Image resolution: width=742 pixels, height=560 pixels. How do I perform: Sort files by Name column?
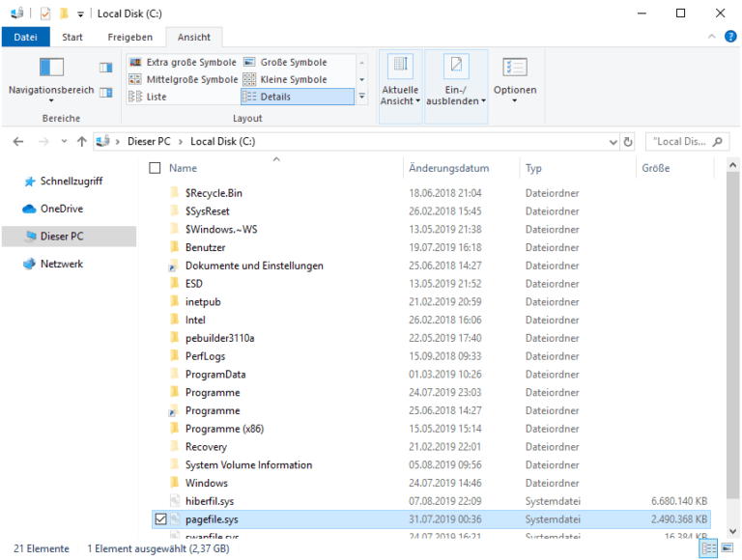(184, 168)
